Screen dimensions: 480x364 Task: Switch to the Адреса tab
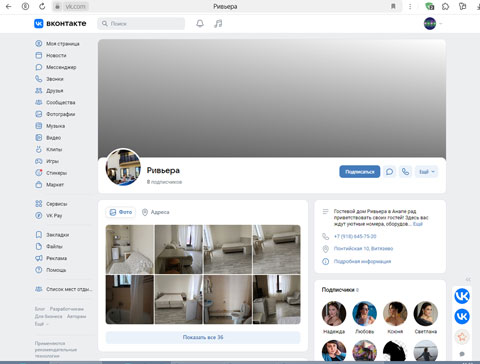(155, 212)
